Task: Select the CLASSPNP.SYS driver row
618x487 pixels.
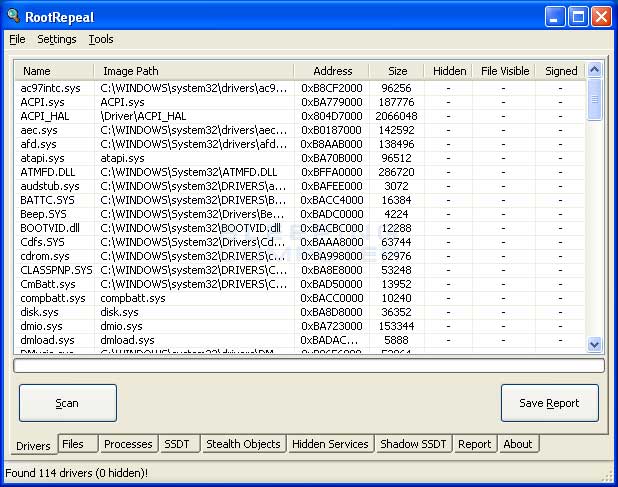Action: [x=300, y=270]
